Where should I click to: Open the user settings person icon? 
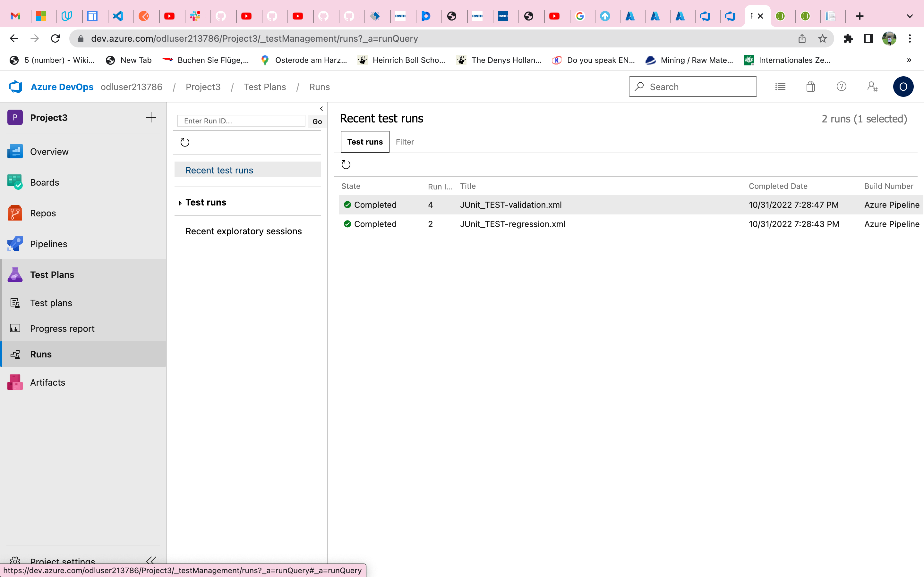click(872, 87)
